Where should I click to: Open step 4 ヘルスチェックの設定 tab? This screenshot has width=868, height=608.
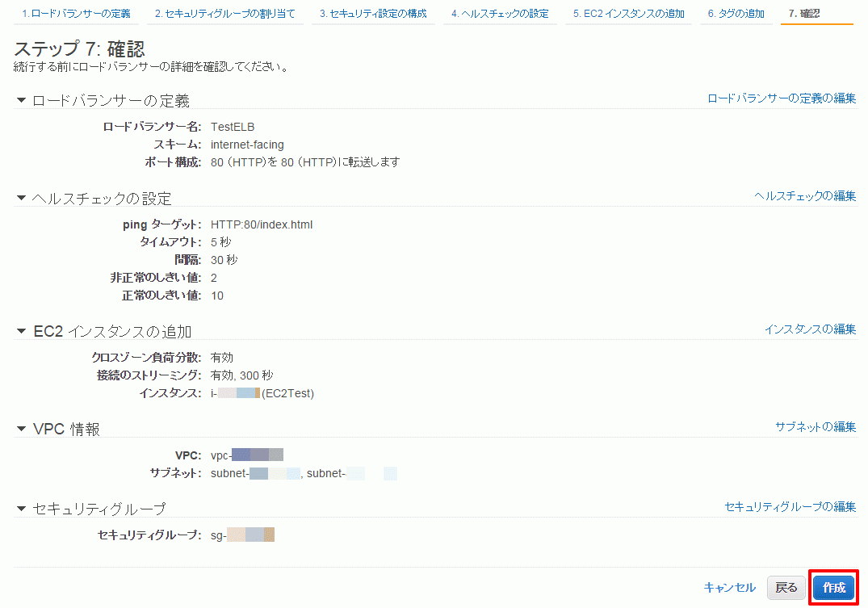click(500, 13)
